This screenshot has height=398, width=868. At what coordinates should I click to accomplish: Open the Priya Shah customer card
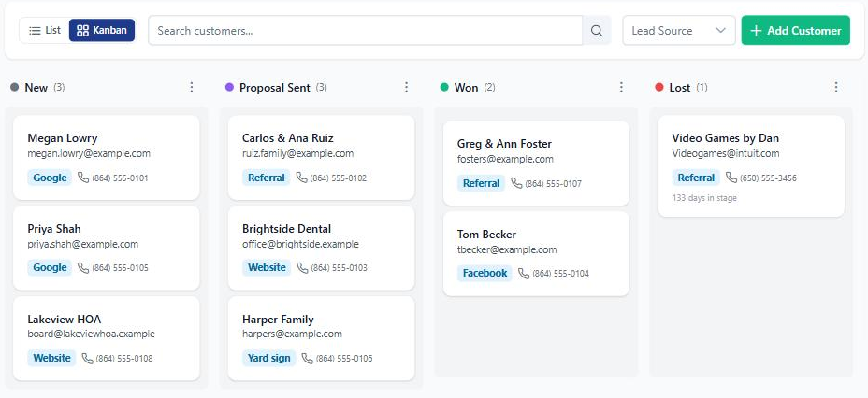(x=107, y=249)
